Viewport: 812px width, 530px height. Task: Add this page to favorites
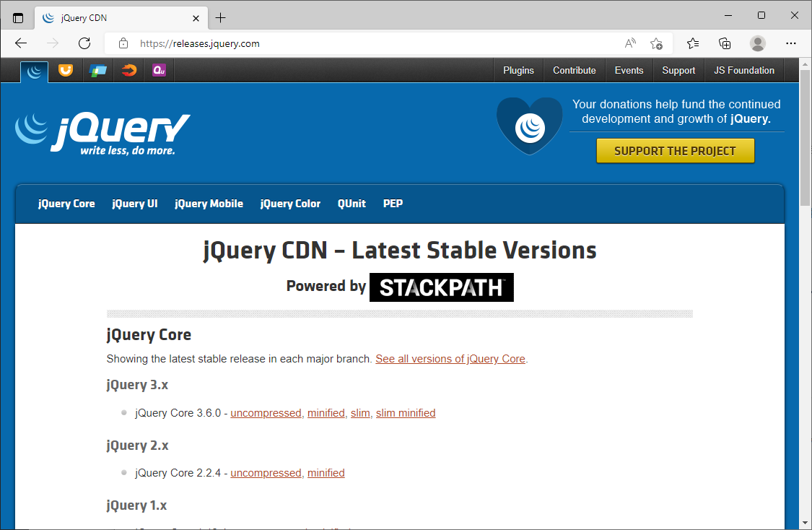[656, 43]
